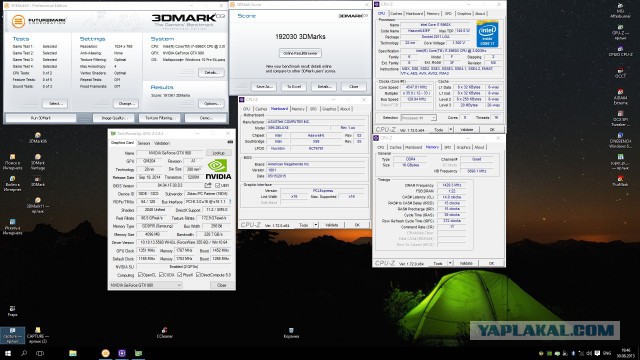The width and height of the screenshot is (640, 360).
Task: Open the 3DMark06 desktop shortcut
Action: click(x=38, y=138)
